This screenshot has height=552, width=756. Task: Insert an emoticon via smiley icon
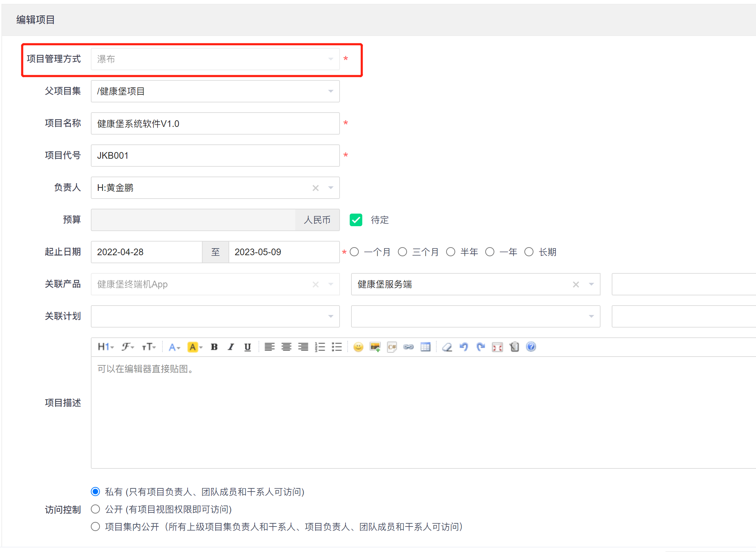(358, 347)
